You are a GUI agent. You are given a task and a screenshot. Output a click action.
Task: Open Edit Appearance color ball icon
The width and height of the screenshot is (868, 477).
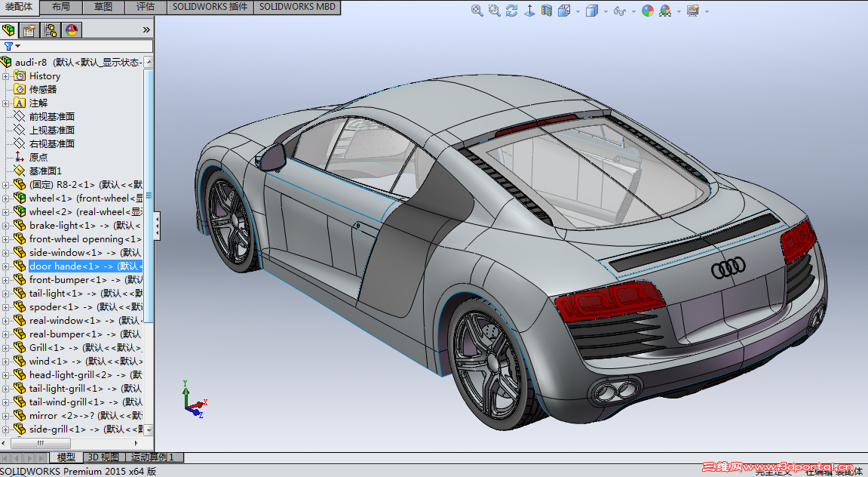648,11
